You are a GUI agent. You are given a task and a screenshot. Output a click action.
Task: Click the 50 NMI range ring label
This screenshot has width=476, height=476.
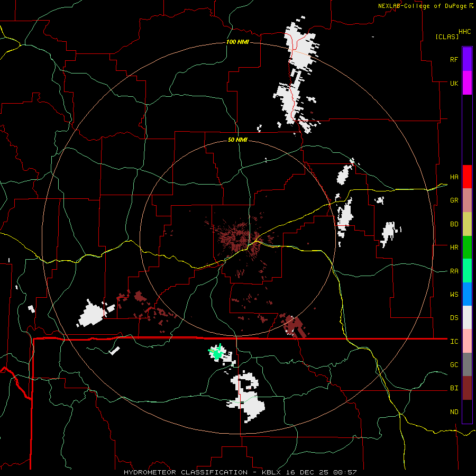237,140
